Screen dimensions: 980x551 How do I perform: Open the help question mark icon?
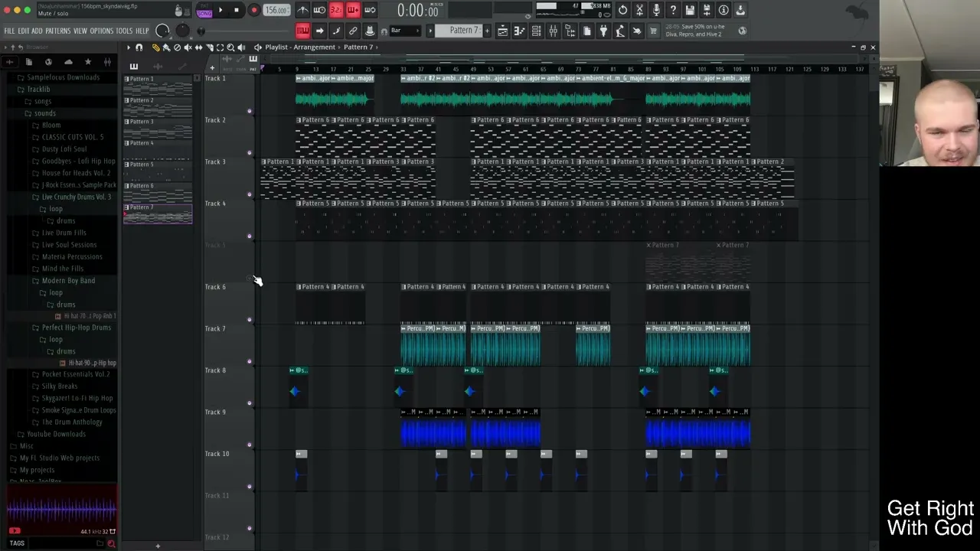(674, 10)
